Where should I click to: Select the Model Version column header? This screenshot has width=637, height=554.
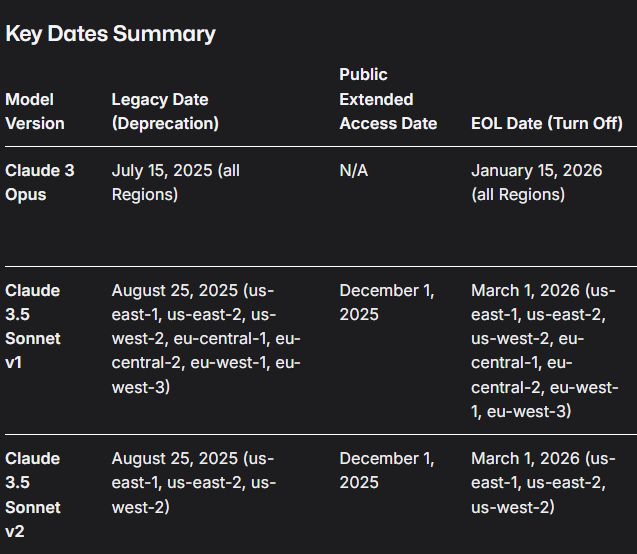click(x=35, y=111)
